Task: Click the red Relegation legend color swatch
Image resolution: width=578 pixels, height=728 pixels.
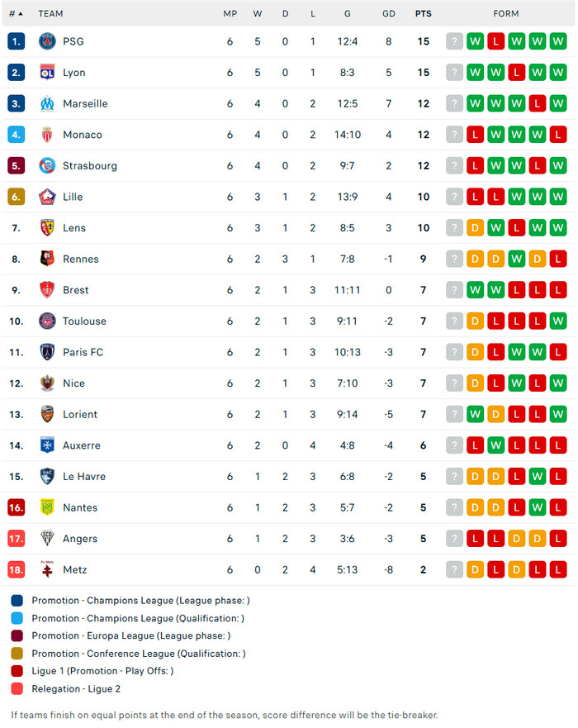Action: pyautogui.click(x=17, y=689)
